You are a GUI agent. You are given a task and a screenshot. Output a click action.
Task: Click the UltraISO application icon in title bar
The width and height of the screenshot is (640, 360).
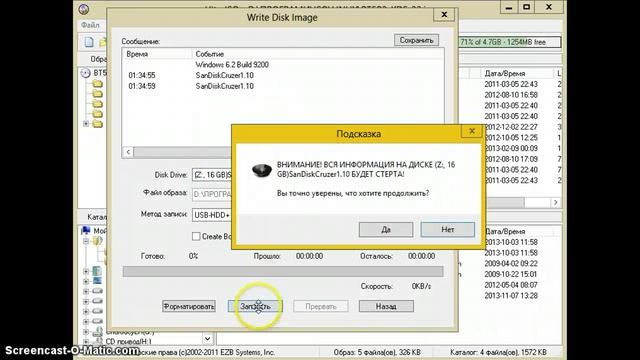(x=84, y=9)
